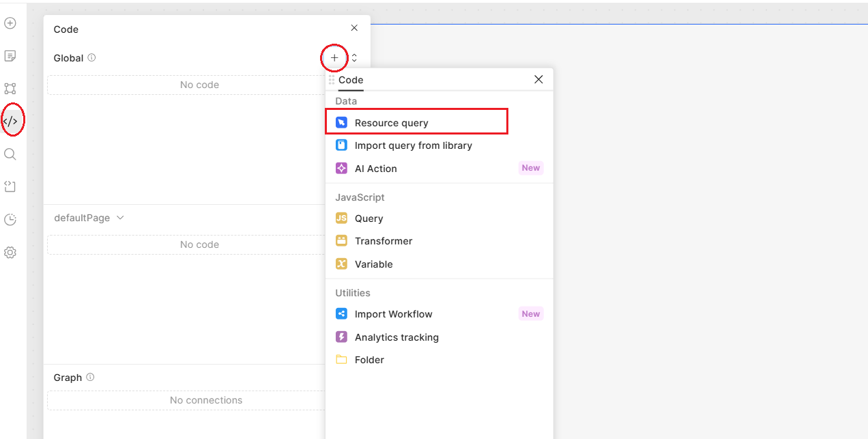Click the Data section heading
Image resolution: width=868 pixels, height=439 pixels.
(x=346, y=101)
